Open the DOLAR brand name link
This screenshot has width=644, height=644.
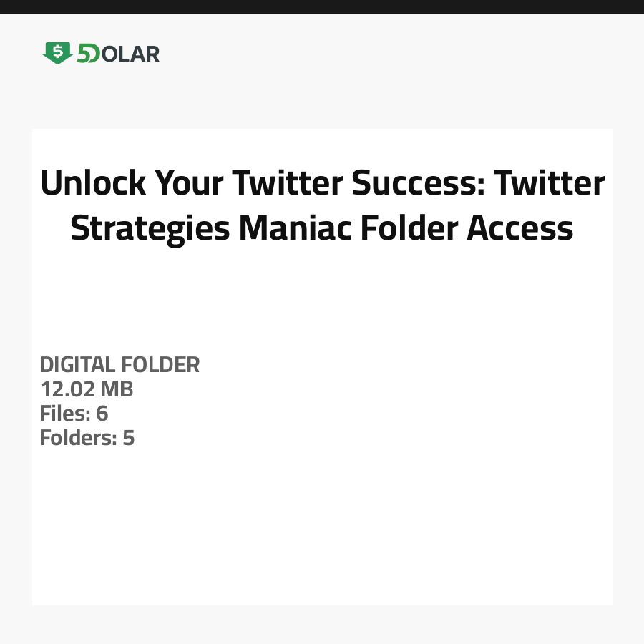click(129, 54)
